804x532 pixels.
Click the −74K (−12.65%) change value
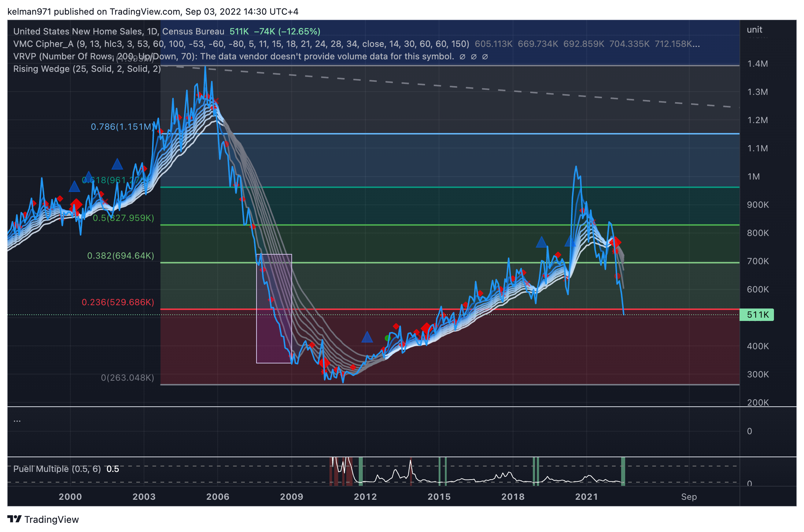287,32
